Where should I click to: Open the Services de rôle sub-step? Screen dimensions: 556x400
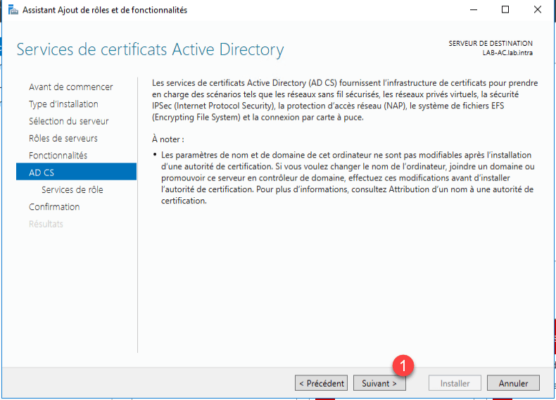pyautogui.click(x=72, y=190)
